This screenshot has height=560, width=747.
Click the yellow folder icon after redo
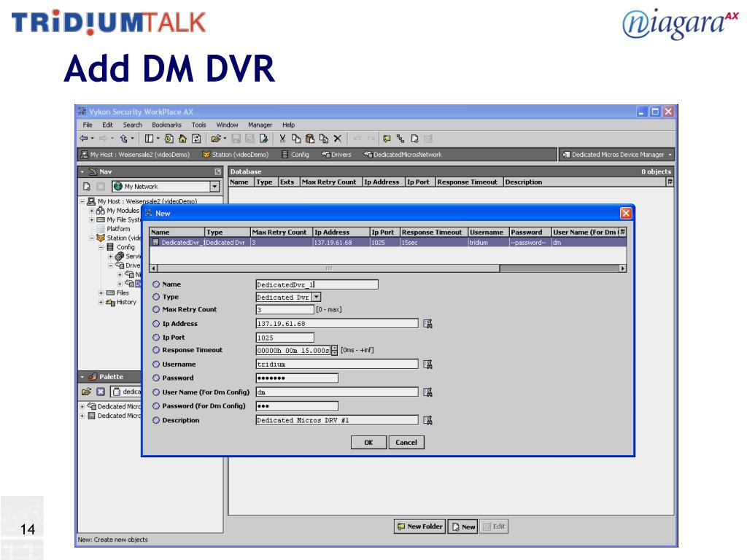pyautogui.click(x=387, y=139)
